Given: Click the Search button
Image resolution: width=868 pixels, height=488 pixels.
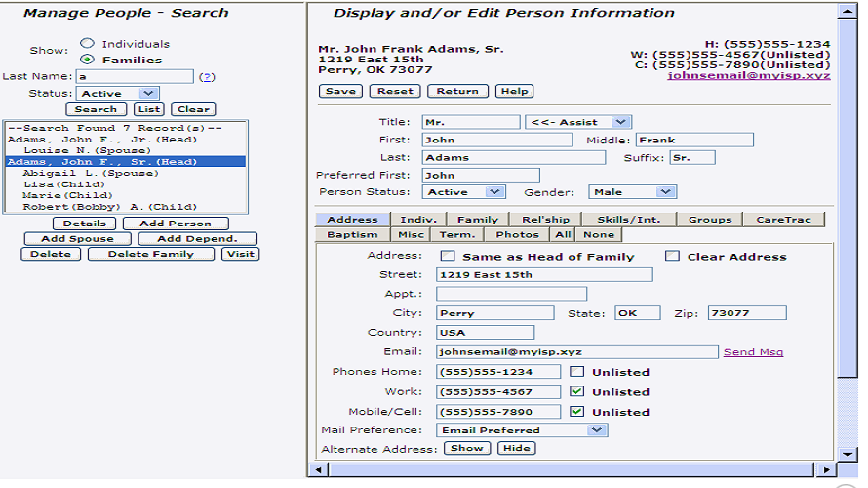Looking at the screenshot, I should (x=96, y=109).
